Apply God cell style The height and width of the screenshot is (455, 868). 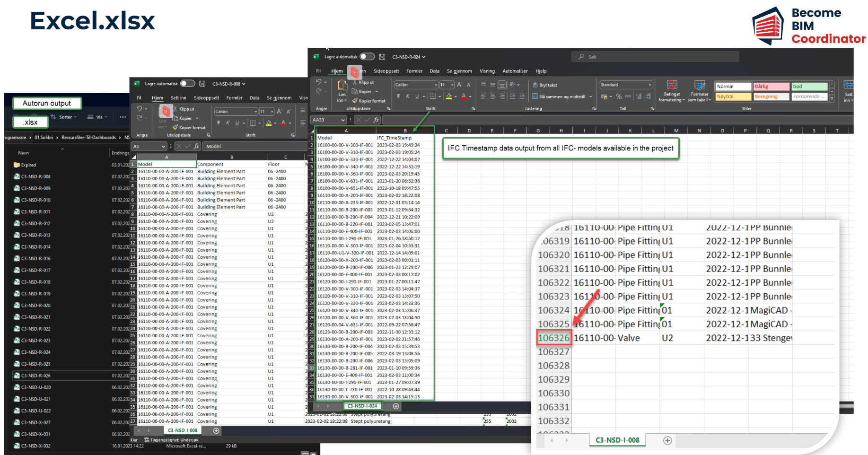[x=809, y=87]
